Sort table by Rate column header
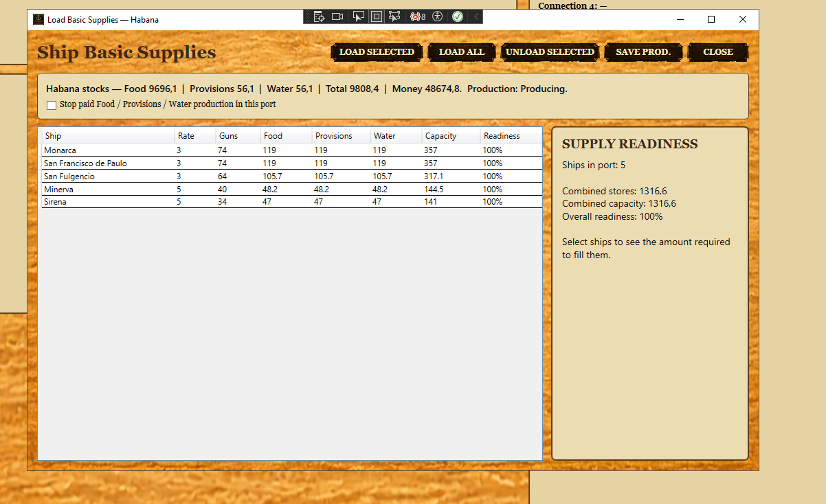The height and width of the screenshot is (504, 826). (x=195, y=136)
